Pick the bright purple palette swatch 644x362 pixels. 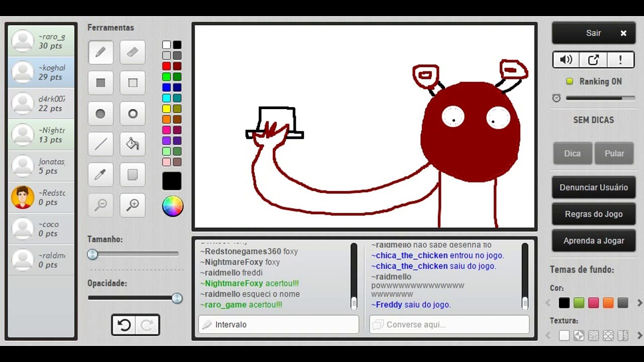coord(167,141)
